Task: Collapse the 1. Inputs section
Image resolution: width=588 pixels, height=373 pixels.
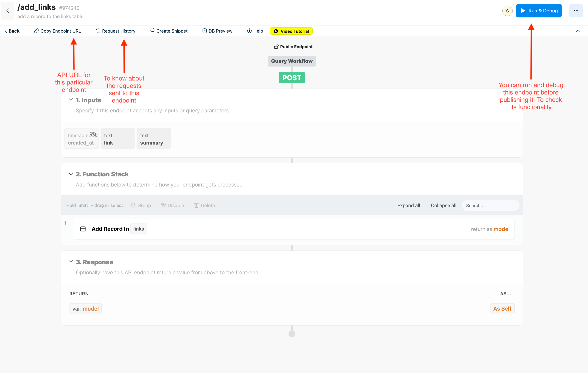Action: pos(71,100)
